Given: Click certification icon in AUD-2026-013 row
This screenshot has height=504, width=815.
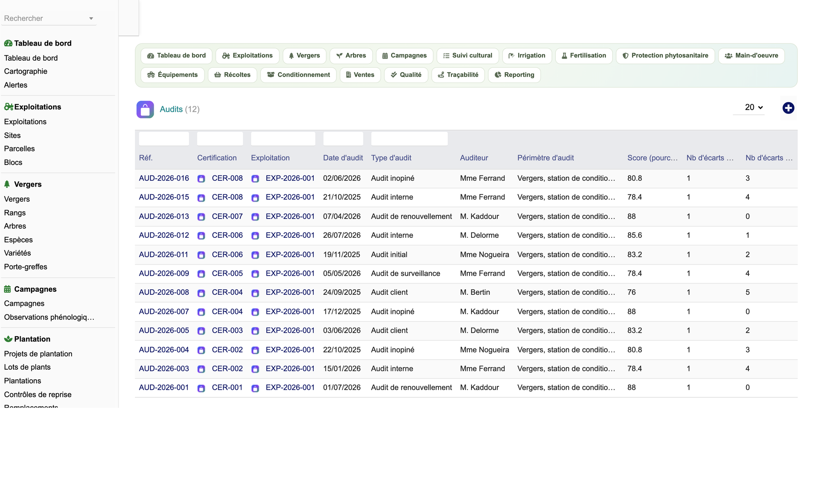Looking at the screenshot, I should (x=201, y=217).
